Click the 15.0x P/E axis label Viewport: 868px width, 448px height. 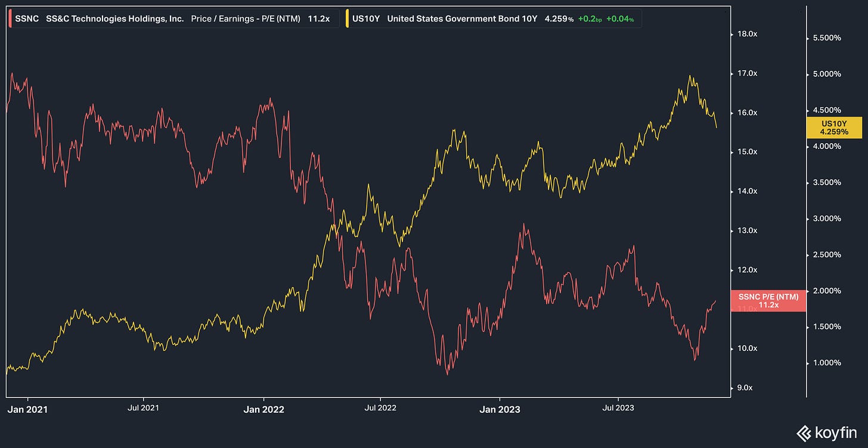[748, 152]
